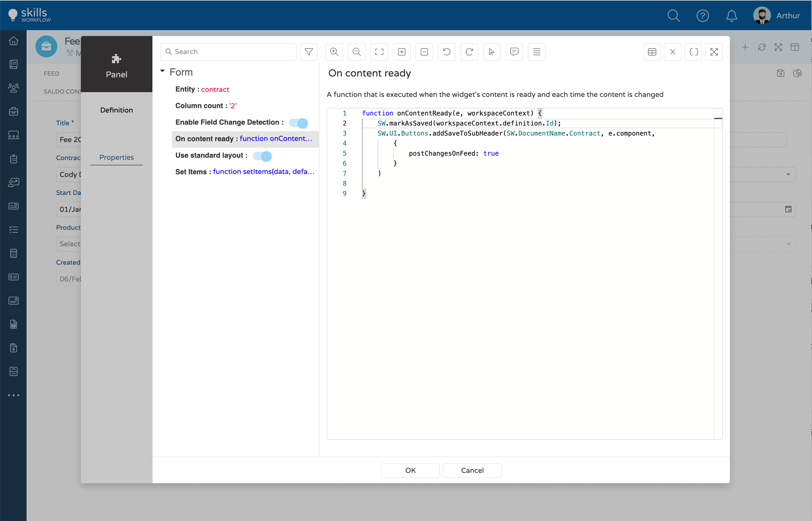Click the filter funnel icon
The height and width of the screenshot is (521, 812).
point(309,52)
